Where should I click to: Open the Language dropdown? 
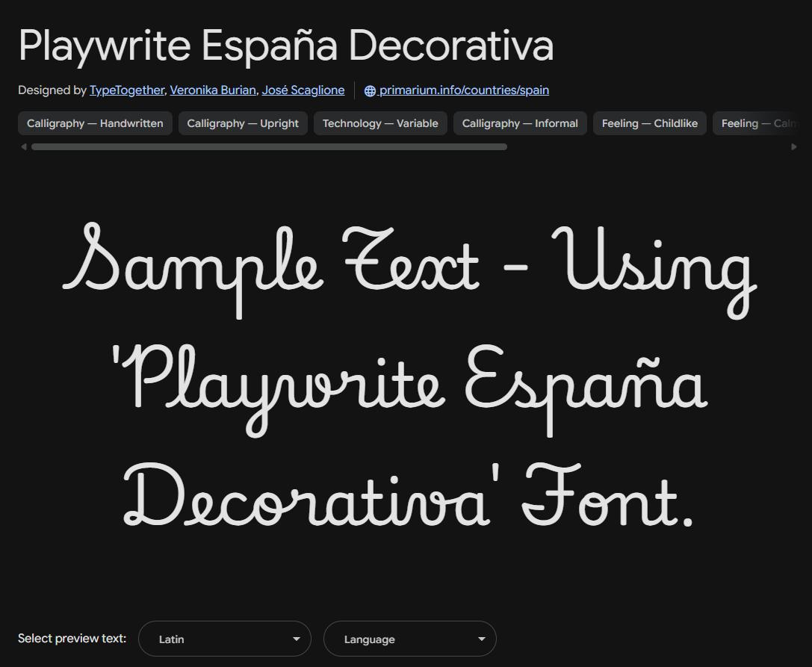coord(410,639)
